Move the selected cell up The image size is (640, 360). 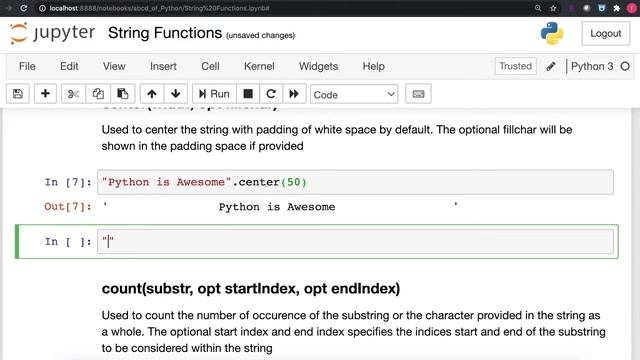(x=152, y=94)
